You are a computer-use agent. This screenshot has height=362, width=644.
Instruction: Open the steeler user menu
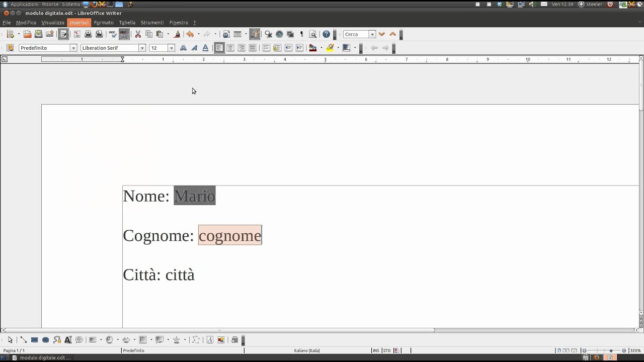591,4
